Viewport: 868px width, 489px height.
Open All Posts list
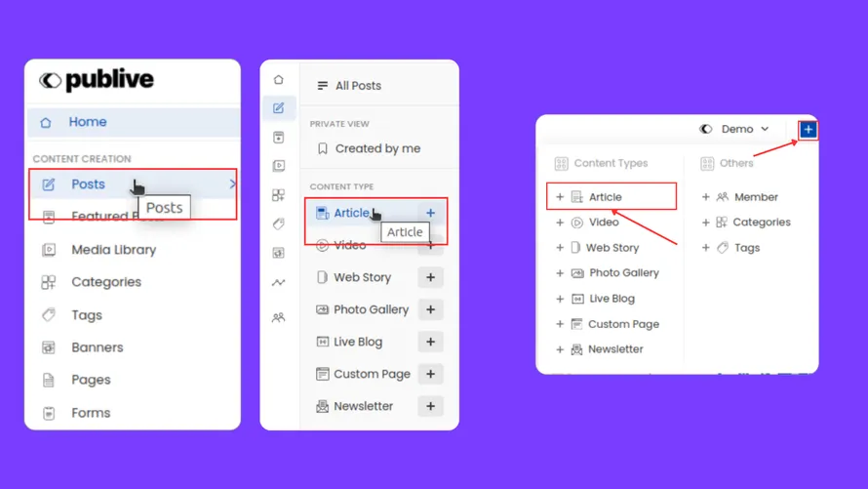pyautogui.click(x=357, y=86)
